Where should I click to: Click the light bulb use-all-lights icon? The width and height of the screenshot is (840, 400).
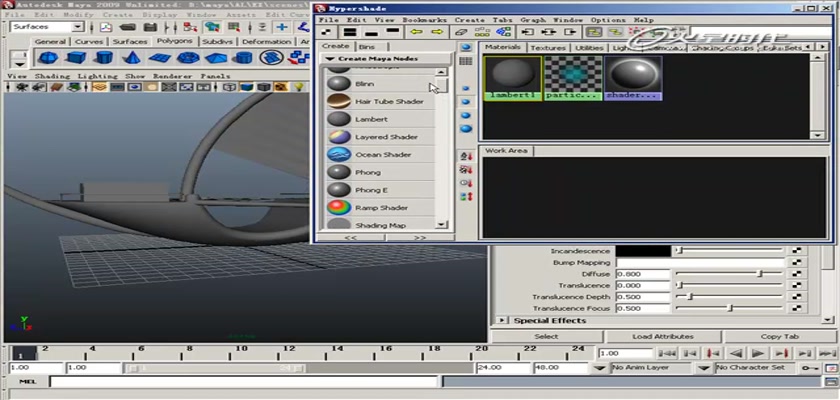click(299, 87)
